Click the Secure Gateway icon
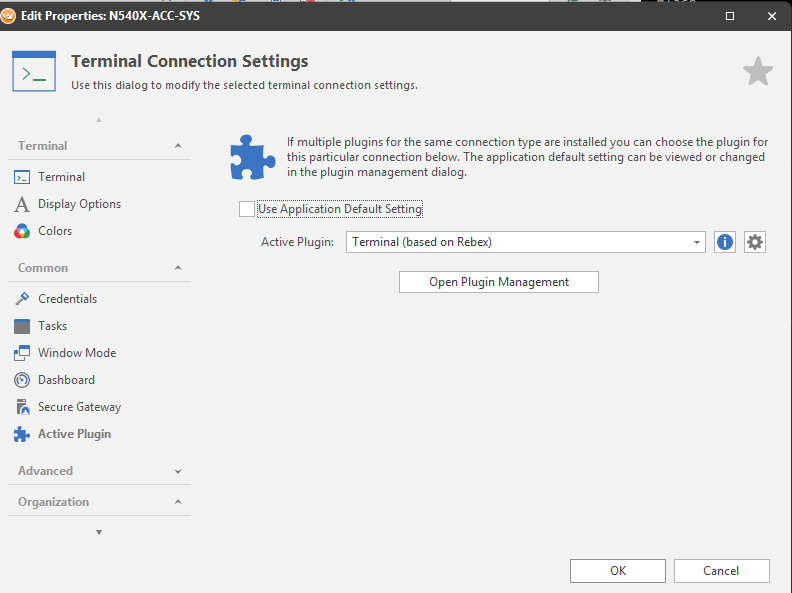The height and width of the screenshot is (593, 792). click(21, 407)
